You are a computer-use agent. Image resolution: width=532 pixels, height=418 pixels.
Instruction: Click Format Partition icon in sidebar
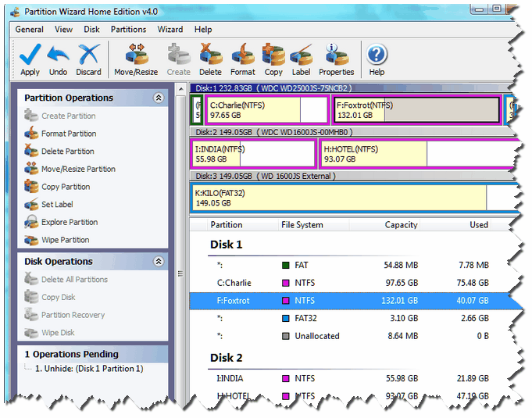click(x=31, y=134)
